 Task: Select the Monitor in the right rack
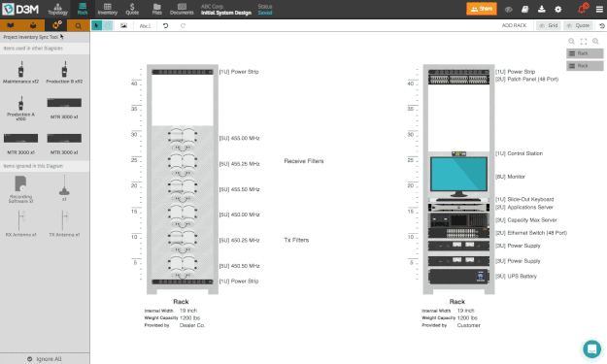458,177
